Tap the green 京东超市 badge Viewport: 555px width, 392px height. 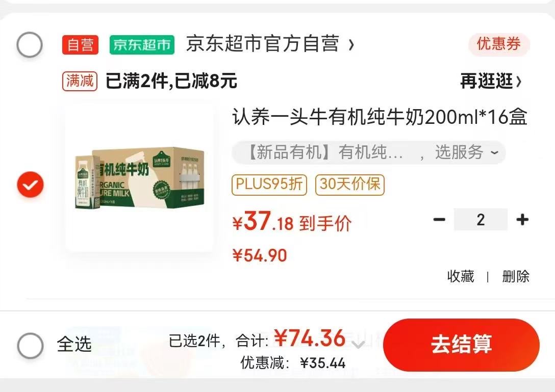tap(142, 45)
